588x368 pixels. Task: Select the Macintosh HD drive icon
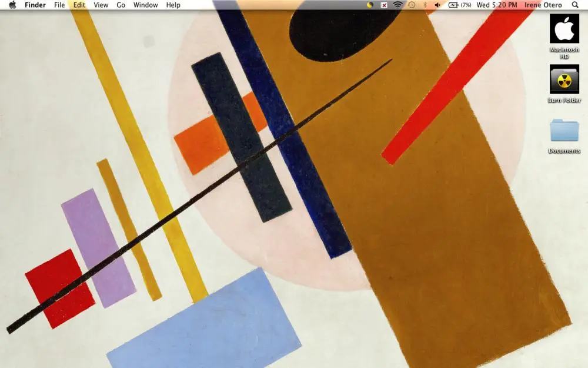click(564, 29)
